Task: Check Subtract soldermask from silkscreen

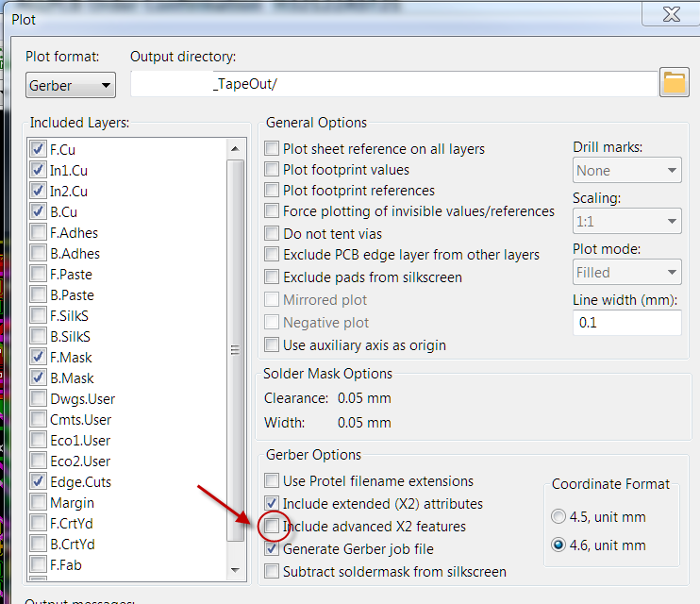Action: click(272, 571)
